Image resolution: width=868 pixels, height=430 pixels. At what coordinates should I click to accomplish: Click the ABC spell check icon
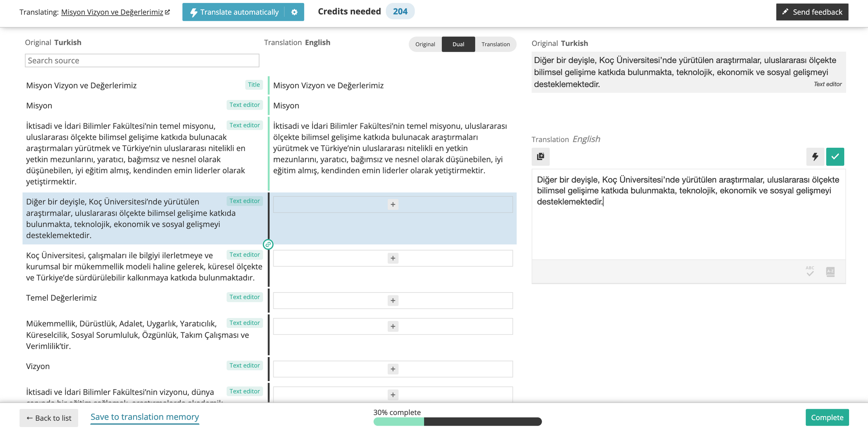coord(810,271)
